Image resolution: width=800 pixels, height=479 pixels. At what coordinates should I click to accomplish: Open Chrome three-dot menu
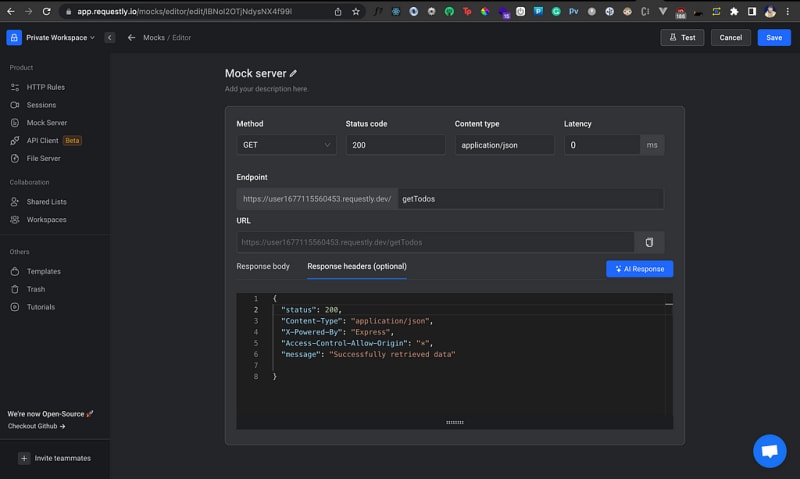[x=788, y=11]
